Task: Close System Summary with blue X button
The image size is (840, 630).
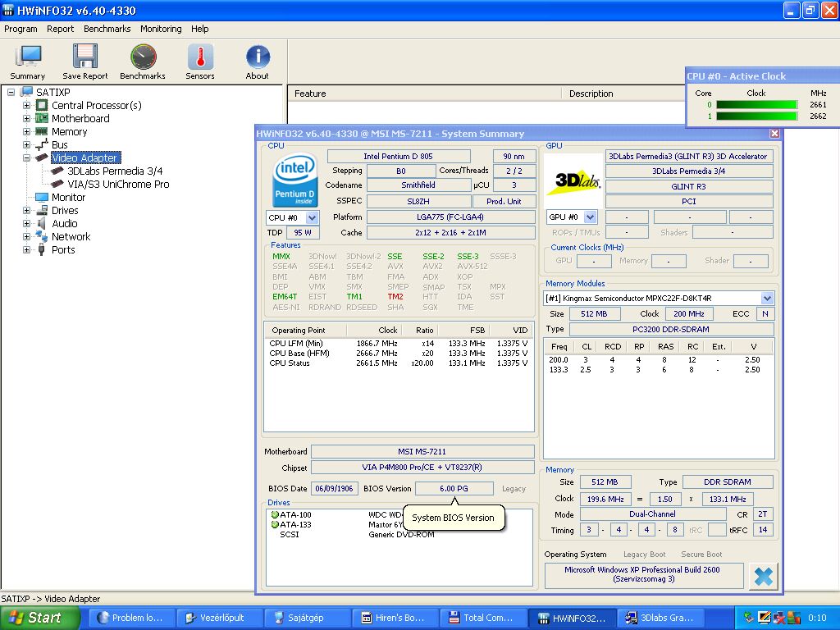Action: [764, 576]
